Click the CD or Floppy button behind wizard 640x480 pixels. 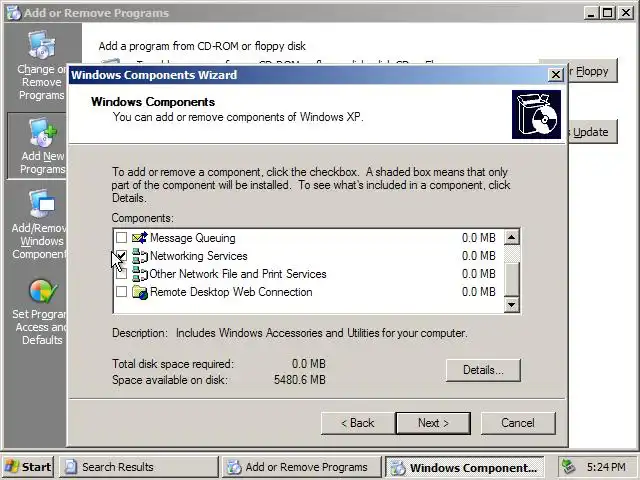pyautogui.click(x=592, y=71)
